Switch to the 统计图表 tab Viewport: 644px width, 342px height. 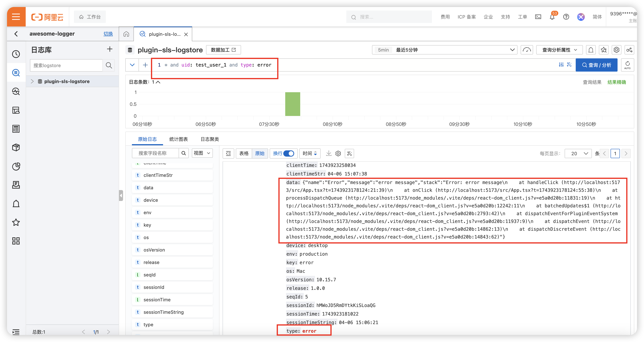click(x=178, y=139)
